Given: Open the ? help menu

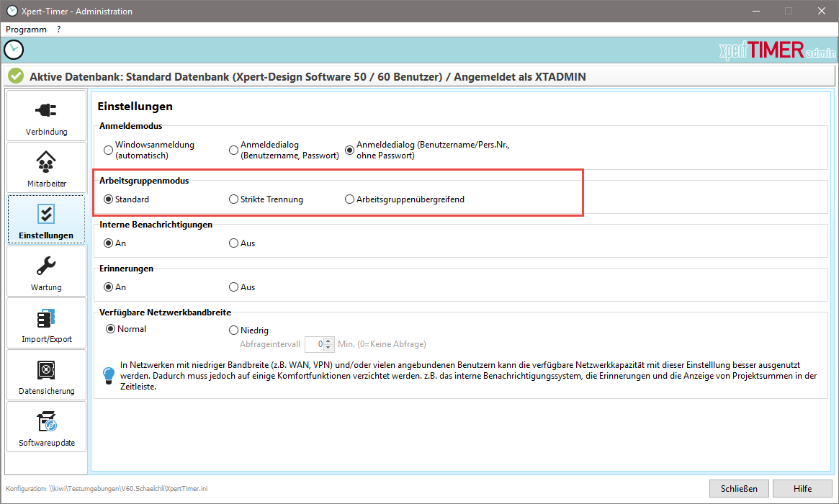Looking at the screenshot, I should [x=58, y=30].
